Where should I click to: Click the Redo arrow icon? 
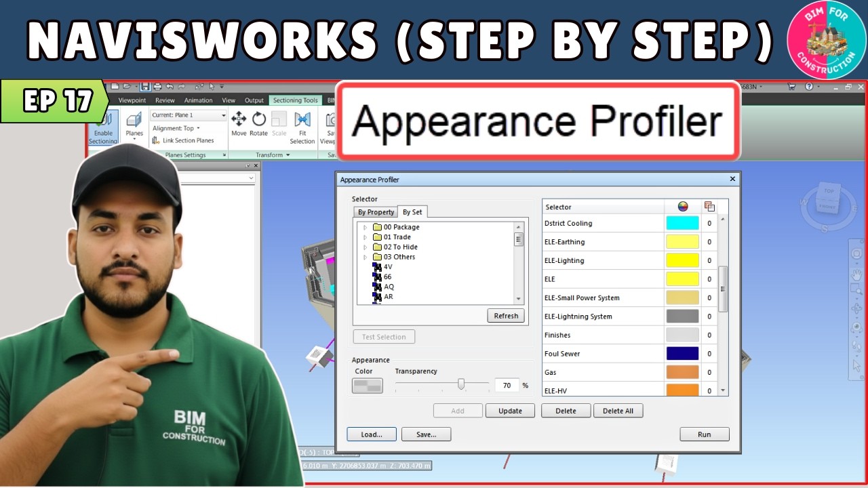181,86
